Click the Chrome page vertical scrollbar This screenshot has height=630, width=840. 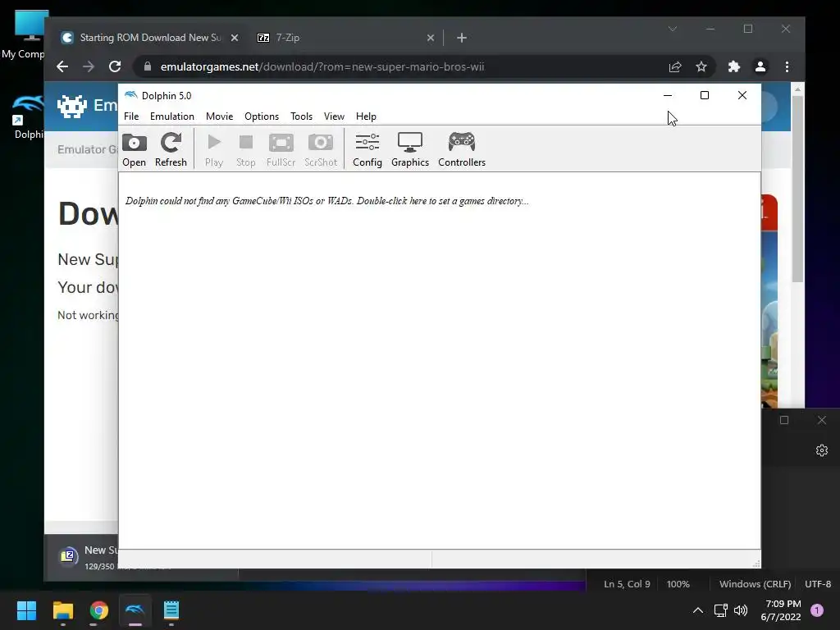tap(797, 189)
